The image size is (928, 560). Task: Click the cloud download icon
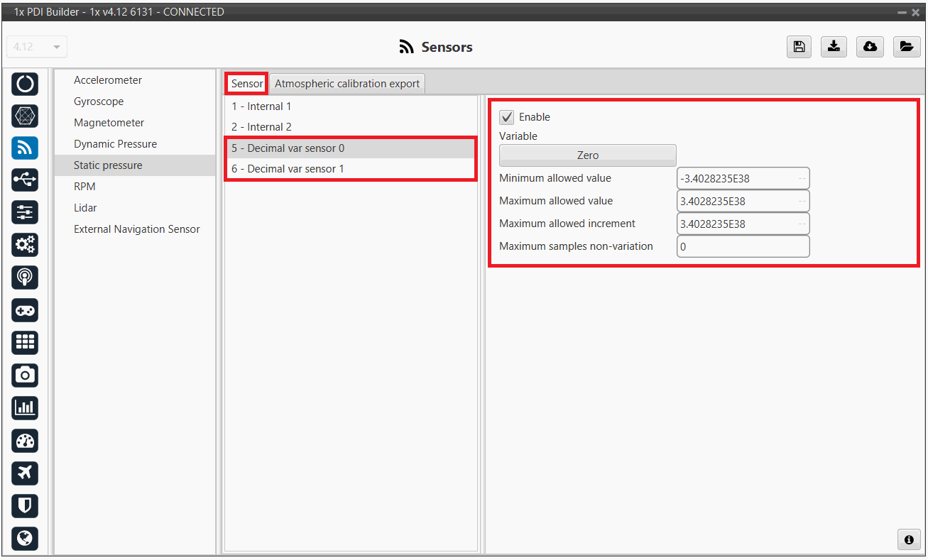click(x=870, y=47)
